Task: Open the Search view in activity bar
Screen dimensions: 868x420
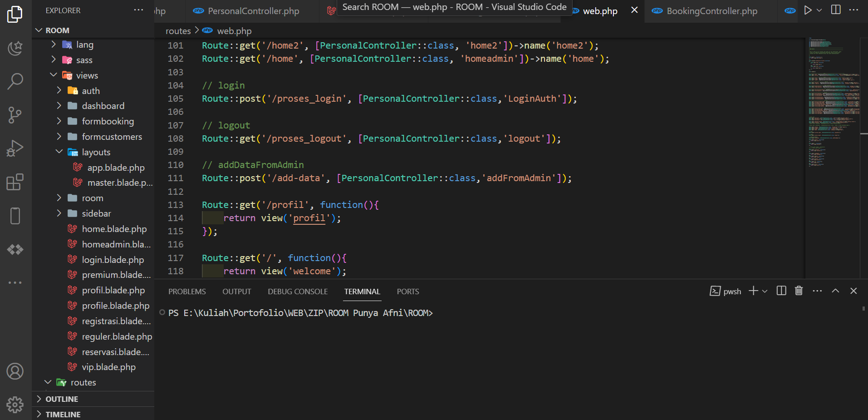Action: (15, 81)
